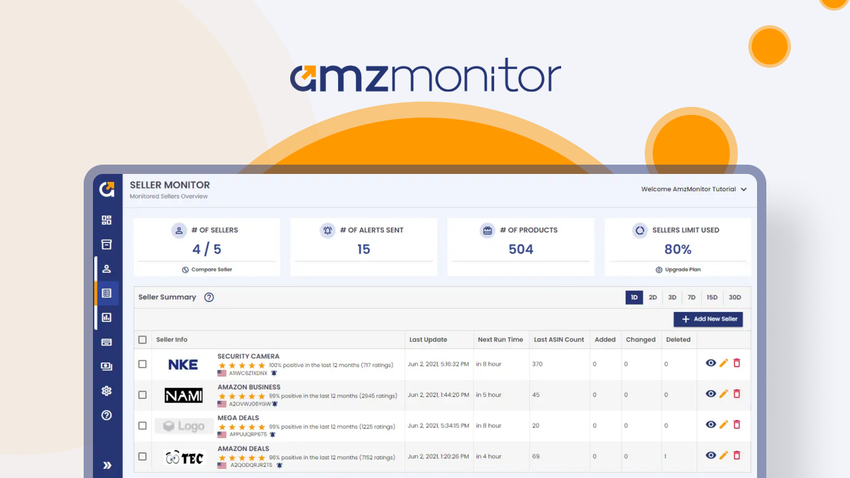
Task: Click the Next Run Time column header
Action: [500, 340]
